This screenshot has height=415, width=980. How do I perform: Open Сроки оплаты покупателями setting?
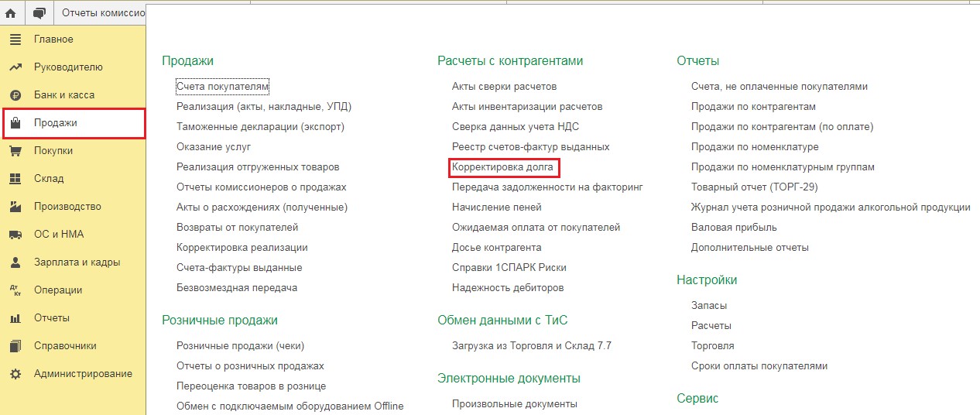(759, 366)
